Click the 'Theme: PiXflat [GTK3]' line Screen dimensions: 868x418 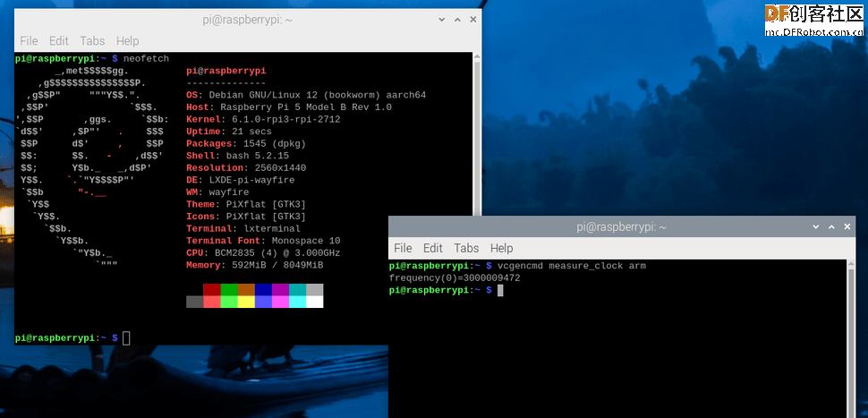(246, 204)
